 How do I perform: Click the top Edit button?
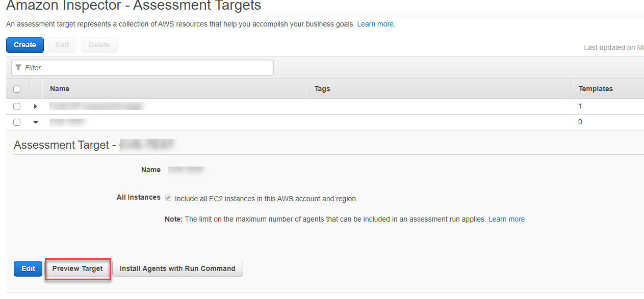(x=61, y=45)
